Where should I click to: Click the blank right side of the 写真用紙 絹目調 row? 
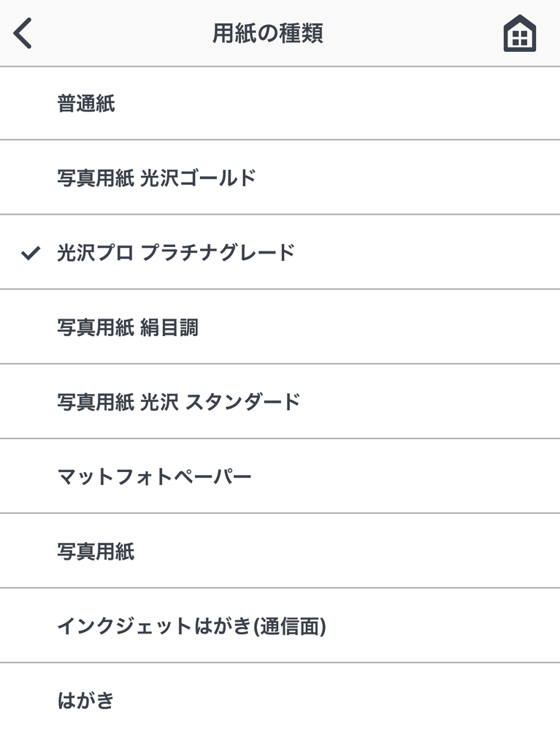point(379,327)
